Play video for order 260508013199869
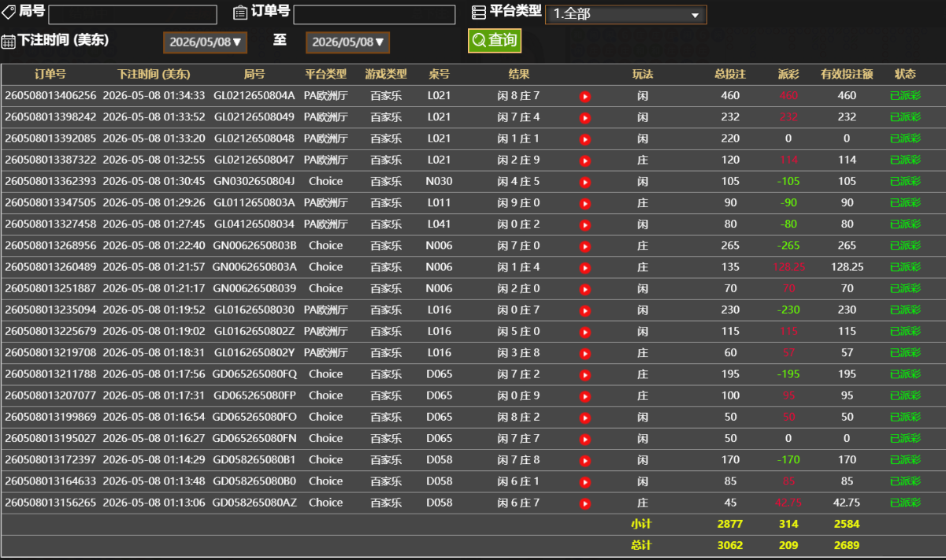This screenshot has width=946, height=560. point(585,417)
